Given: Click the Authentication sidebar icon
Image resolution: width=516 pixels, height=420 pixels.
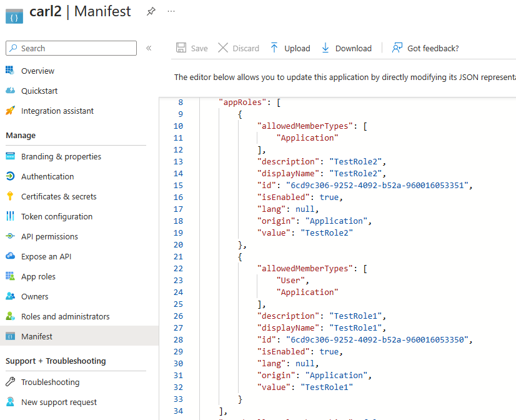Looking at the screenshot, I should tap(10, 176).
